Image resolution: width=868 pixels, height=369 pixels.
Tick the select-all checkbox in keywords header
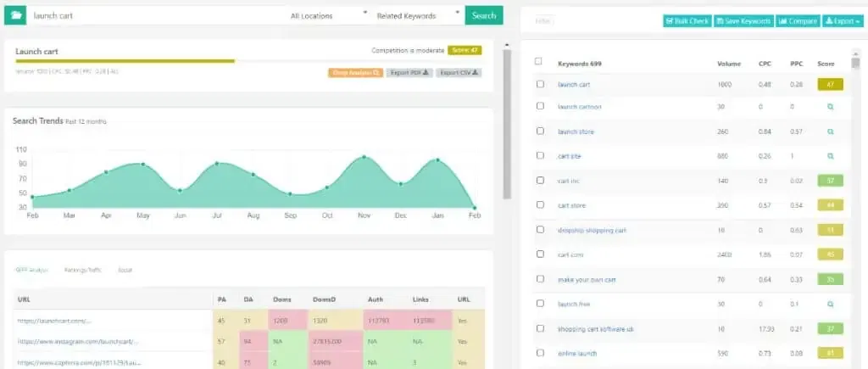(x=538, y=61)
